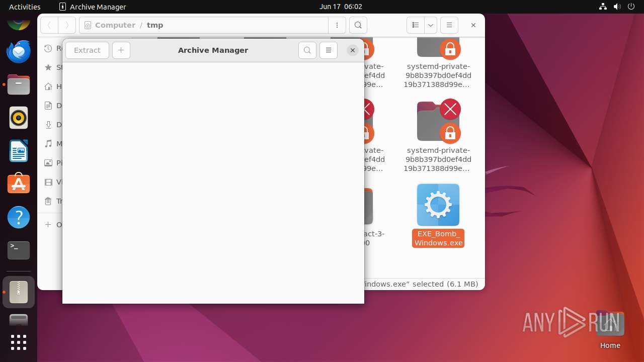Screen dimensions: 644x362
Task: Open search in Archive Manager
Action: pos(307,50)
